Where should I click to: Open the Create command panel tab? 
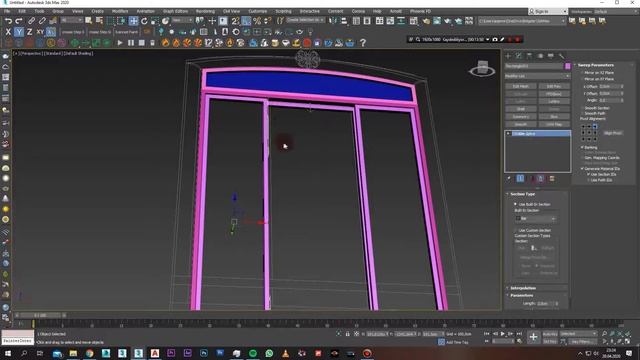[x=508, y=56]
